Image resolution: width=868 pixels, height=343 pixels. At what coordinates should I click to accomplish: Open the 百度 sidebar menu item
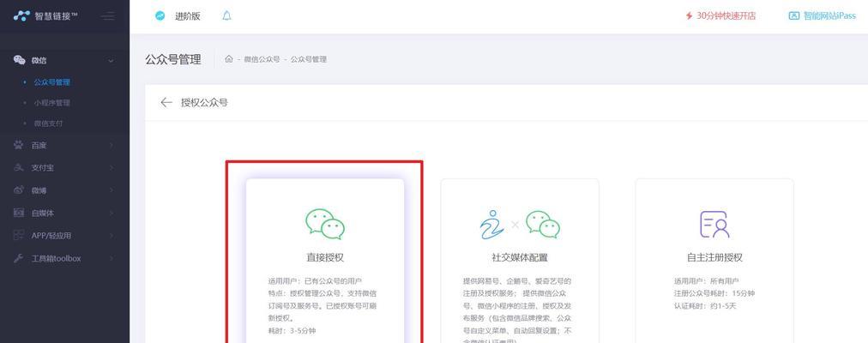65,145
